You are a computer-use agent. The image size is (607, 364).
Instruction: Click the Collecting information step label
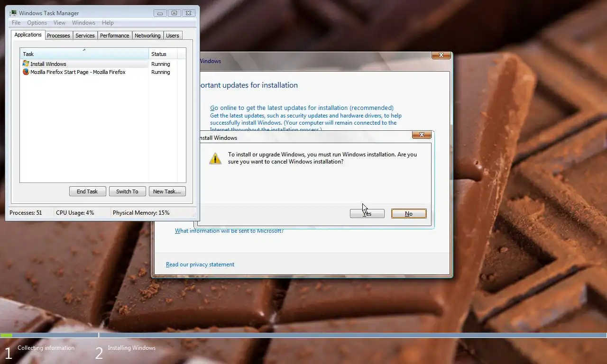click(46, 348)
